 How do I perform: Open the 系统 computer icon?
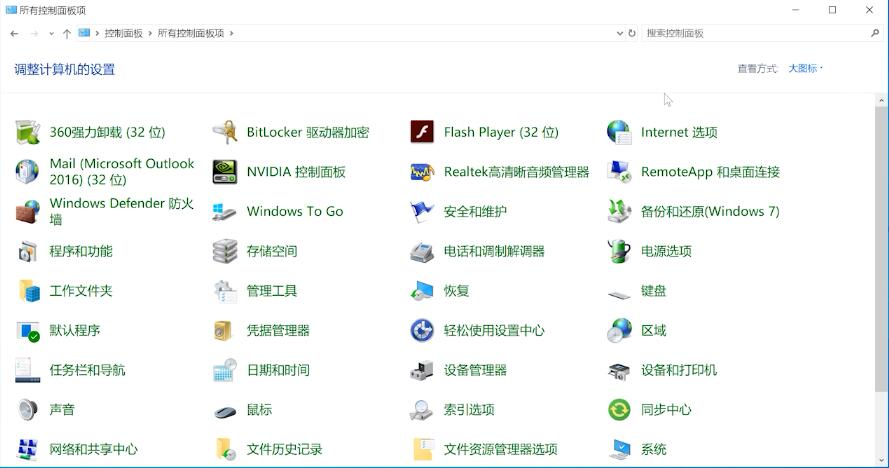(x=619, y=449)
